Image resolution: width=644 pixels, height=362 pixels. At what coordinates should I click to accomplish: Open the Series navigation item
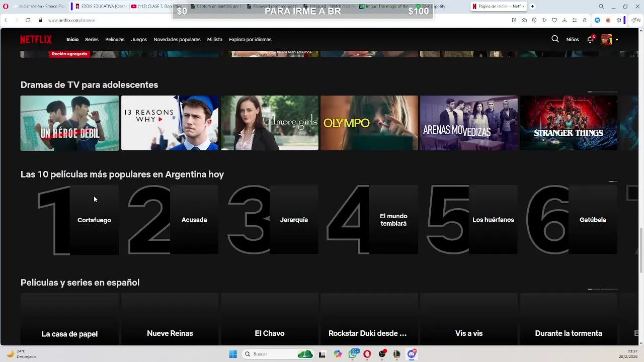click(92, 39)
